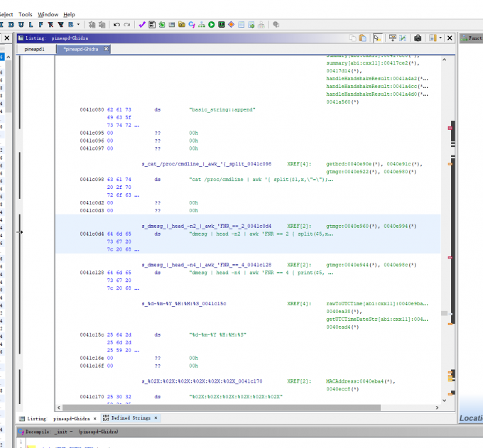
Task: Click the horizontal scrollbar right arrow
Action: point(437,408)
